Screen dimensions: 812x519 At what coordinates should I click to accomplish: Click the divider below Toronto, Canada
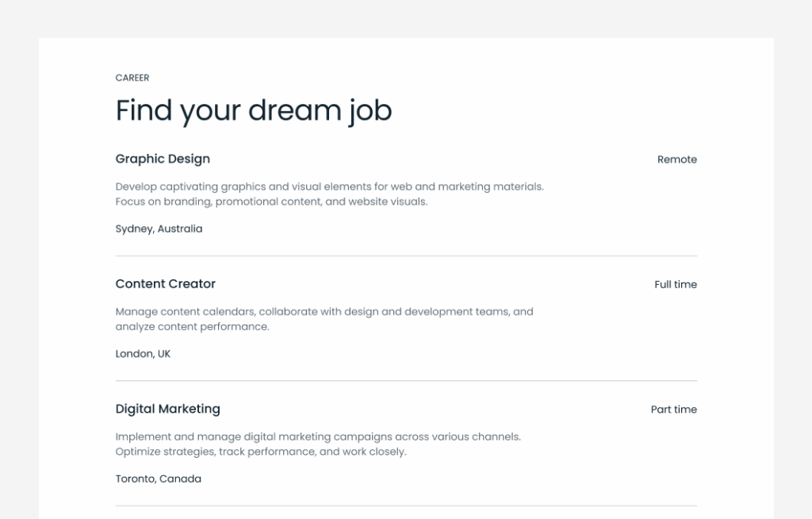(x=406, y=506)
